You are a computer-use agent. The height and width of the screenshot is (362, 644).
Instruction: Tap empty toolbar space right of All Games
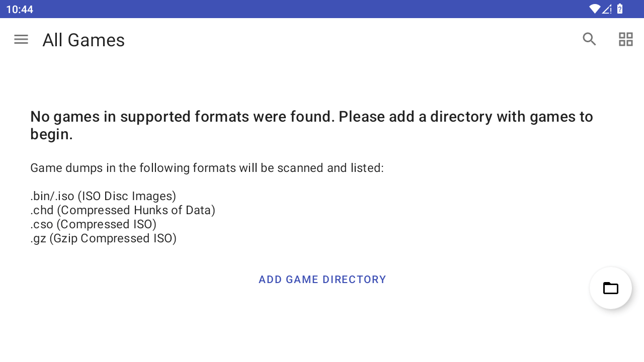pos(352,39)
